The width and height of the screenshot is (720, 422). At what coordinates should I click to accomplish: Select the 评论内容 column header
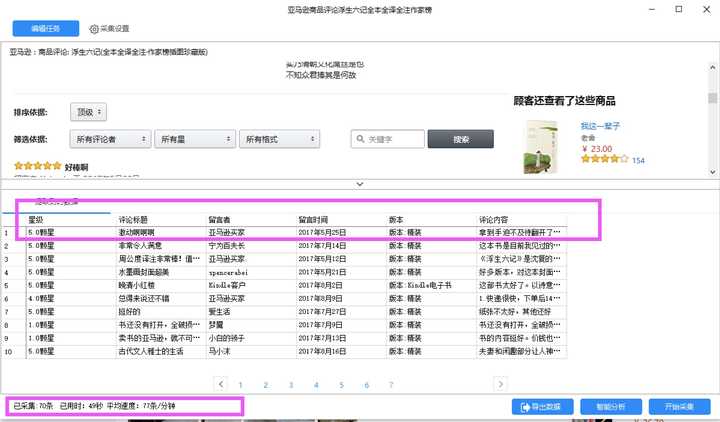[x=522, y=220]
